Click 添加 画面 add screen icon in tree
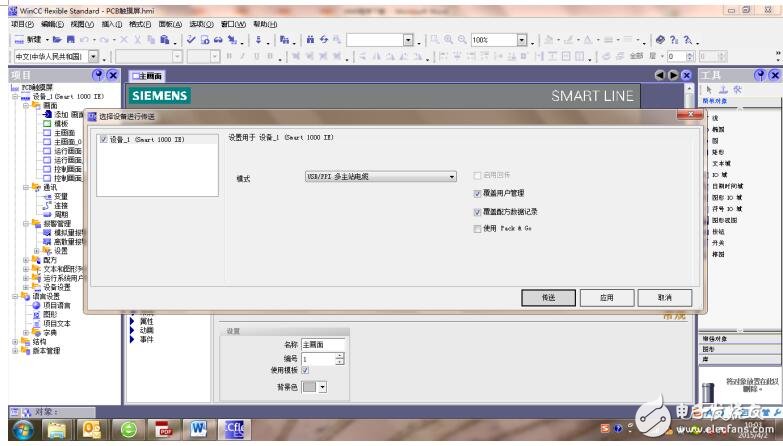The width and height of the screenshot is (783, 446). (x=47, y=114)
